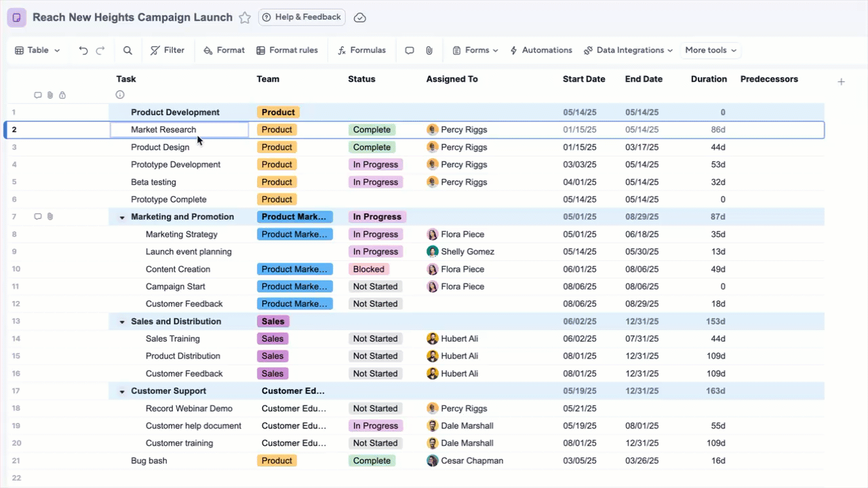Select the Assigned To column header
The width and height of the screenshot is (868, 488).
pos(452,79)
